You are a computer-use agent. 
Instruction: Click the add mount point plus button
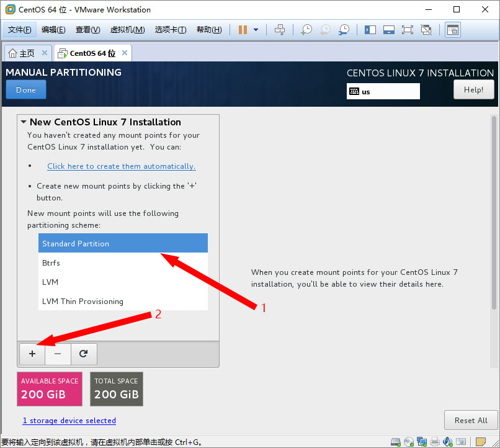[32, 354]
